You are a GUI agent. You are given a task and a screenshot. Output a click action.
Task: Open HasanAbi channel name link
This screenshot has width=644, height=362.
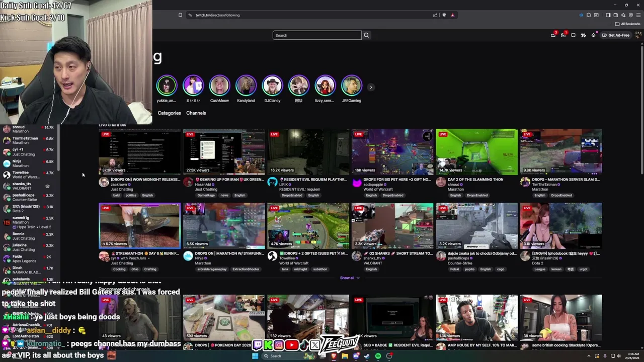(x=204, y=185)
